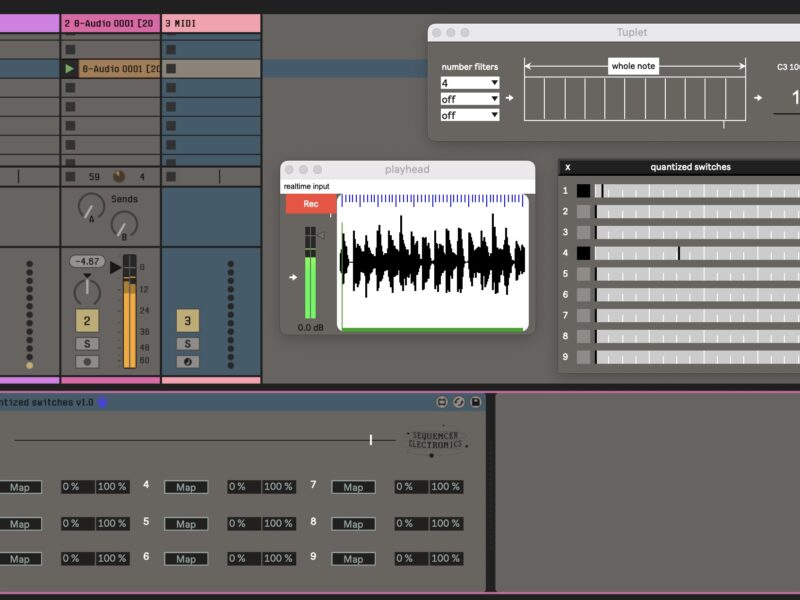This screenshot has width=800, height=600.
Task: Open first number filter dropdown showing 4
Action: (x=470, y=83)
